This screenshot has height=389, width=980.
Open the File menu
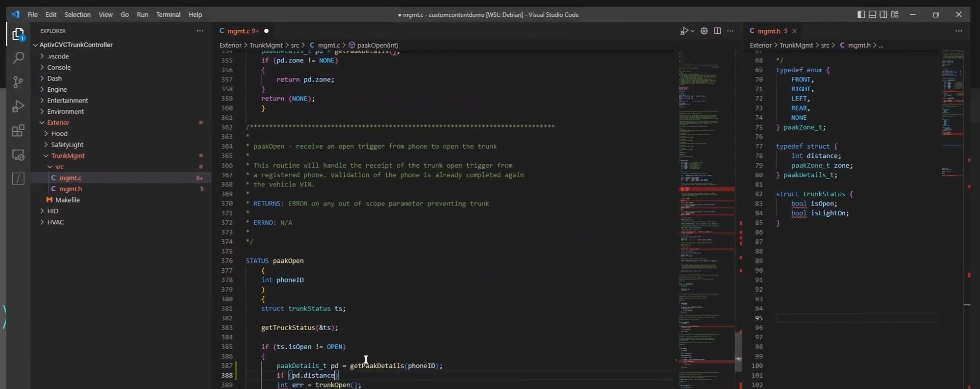[x=33, y=14]
